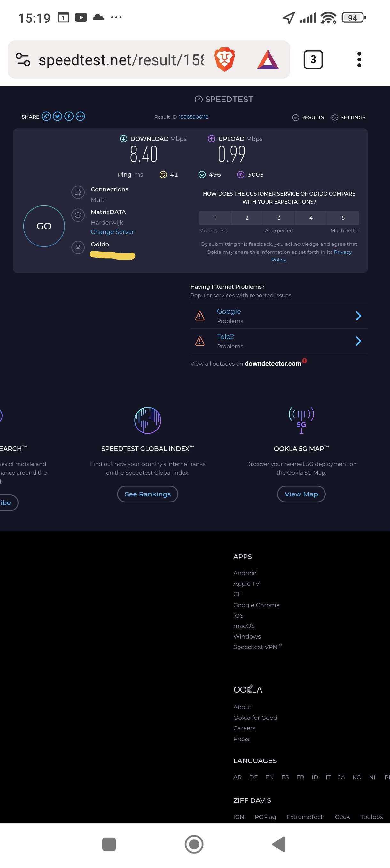The height and width of the screenshot is (868, 390).
Task: Switch language to EN
Action: point(269,777)
